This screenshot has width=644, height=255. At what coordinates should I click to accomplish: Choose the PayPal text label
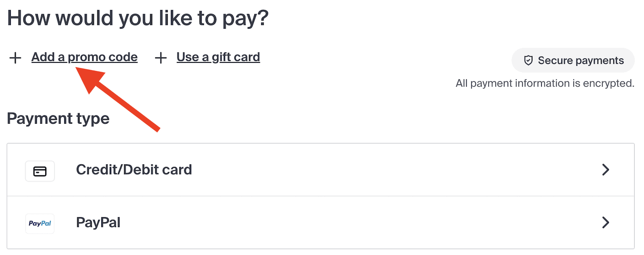(98, 222)
